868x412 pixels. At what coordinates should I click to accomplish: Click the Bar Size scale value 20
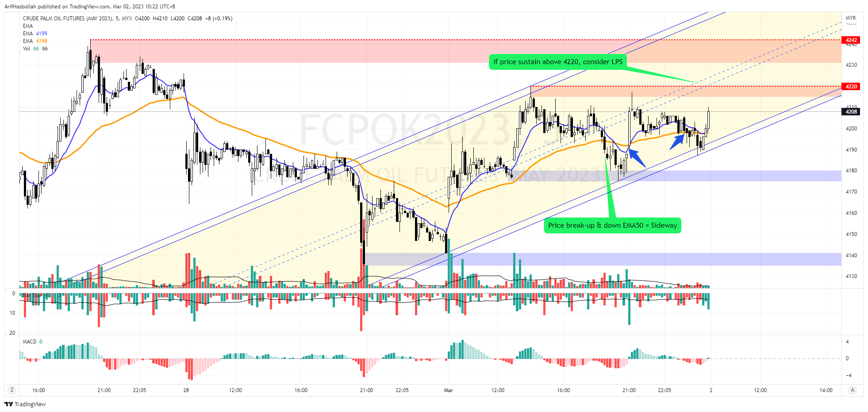click(12, 333)
